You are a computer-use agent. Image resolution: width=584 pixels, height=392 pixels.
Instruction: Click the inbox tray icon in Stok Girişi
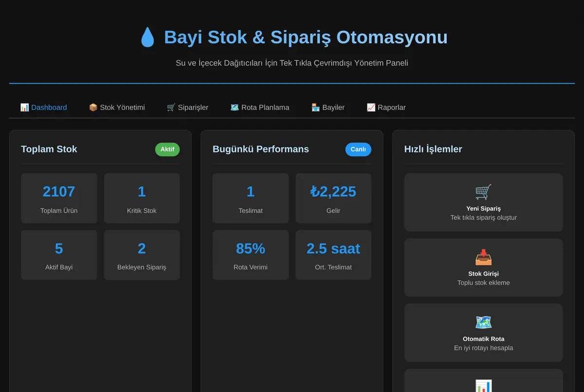point(483,257)
